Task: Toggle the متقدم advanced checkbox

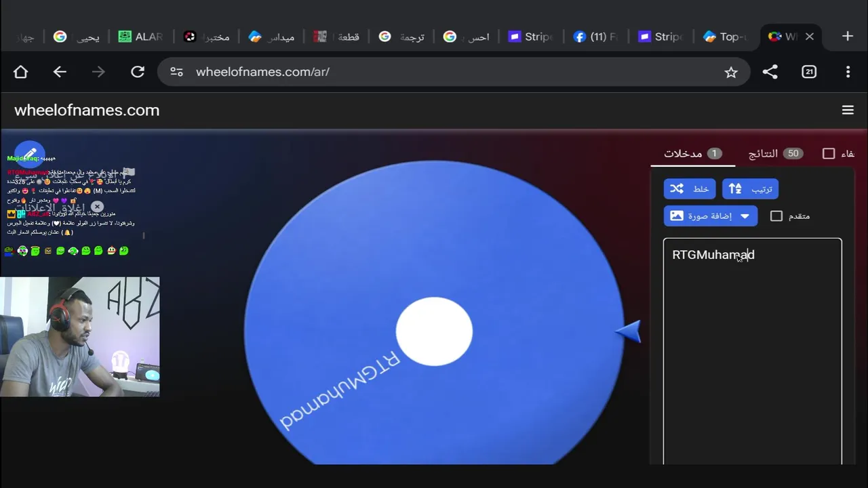Action: pos(776,216)
